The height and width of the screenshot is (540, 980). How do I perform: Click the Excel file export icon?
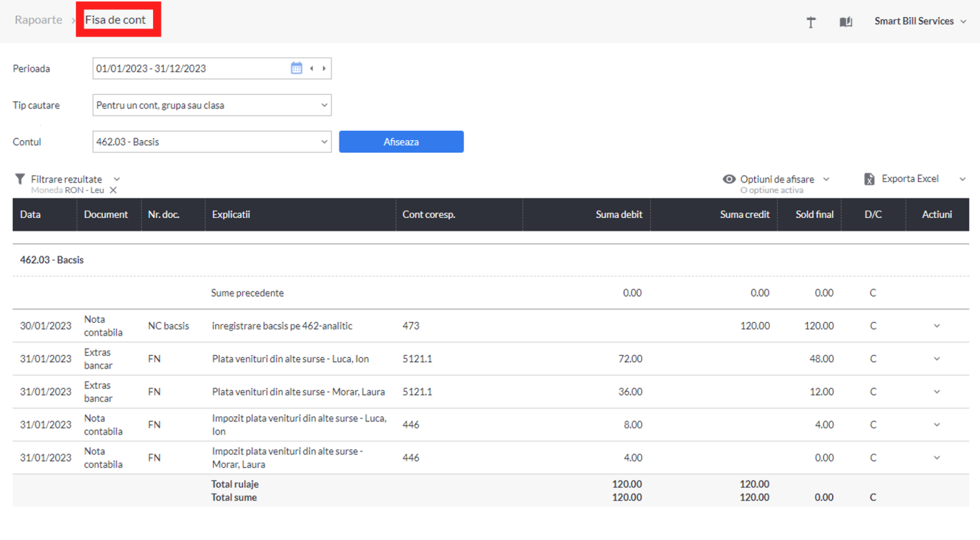(869, 179)
